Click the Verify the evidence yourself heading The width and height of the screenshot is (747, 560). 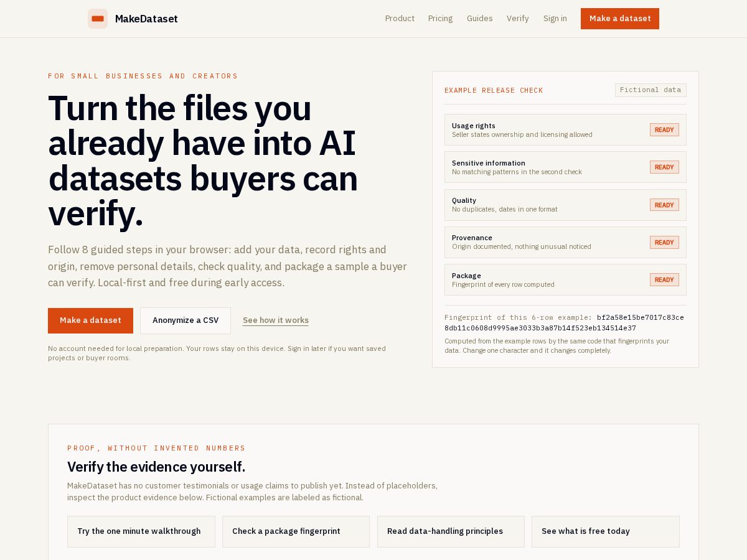pos(156,467)
